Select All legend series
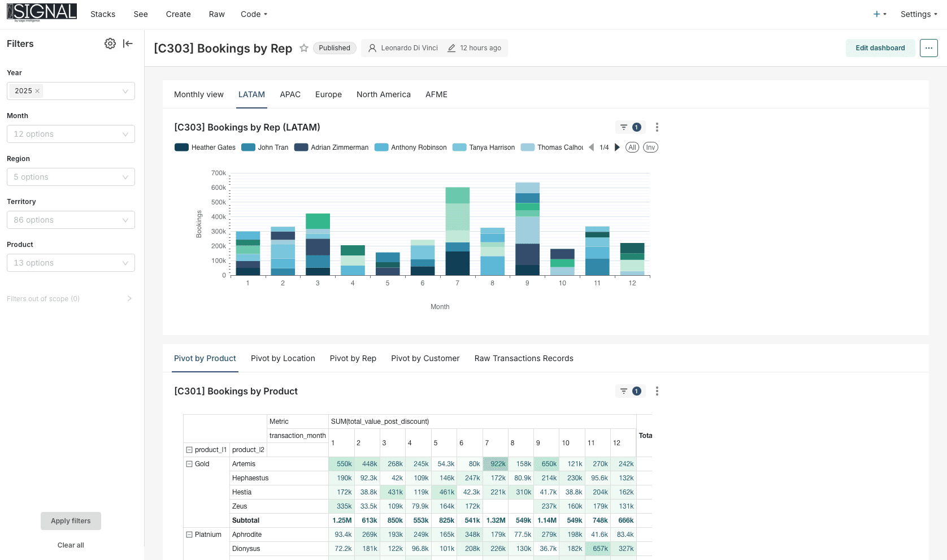Image resolution: width=947 pixels, height=560 pixels. point(632,147)
